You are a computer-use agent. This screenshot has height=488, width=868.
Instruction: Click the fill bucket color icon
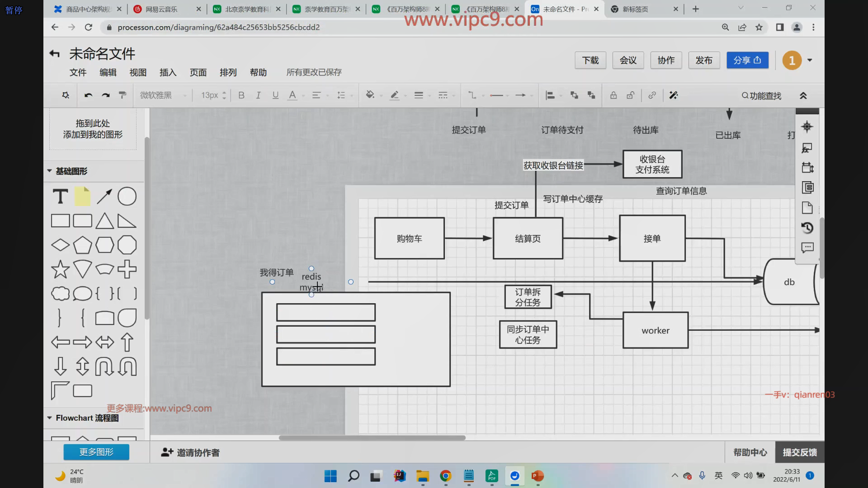coord(370,95)
